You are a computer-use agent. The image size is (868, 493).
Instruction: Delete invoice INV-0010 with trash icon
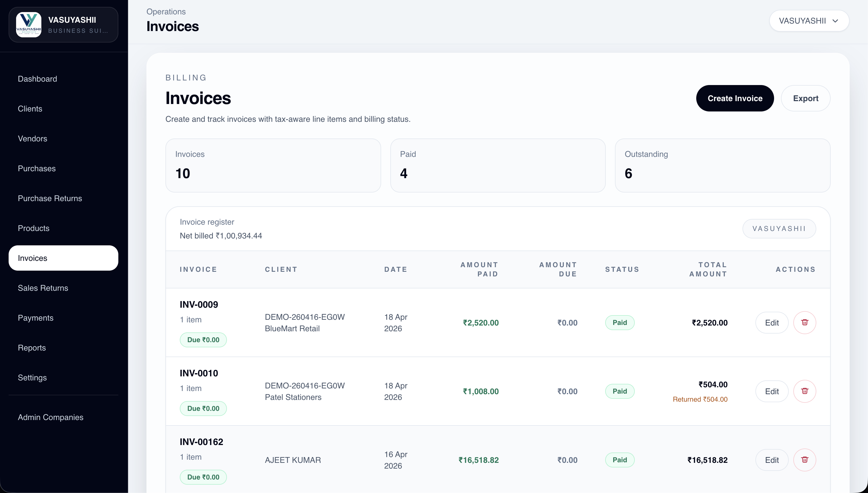point(805,391)
